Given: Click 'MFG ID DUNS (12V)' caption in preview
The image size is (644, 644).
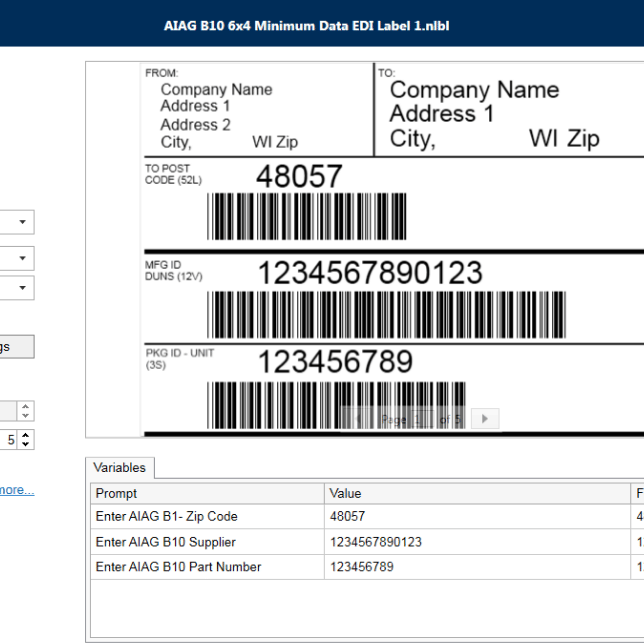Looking at the screenshot, I should pyautogui.click(x=174, y=271).
